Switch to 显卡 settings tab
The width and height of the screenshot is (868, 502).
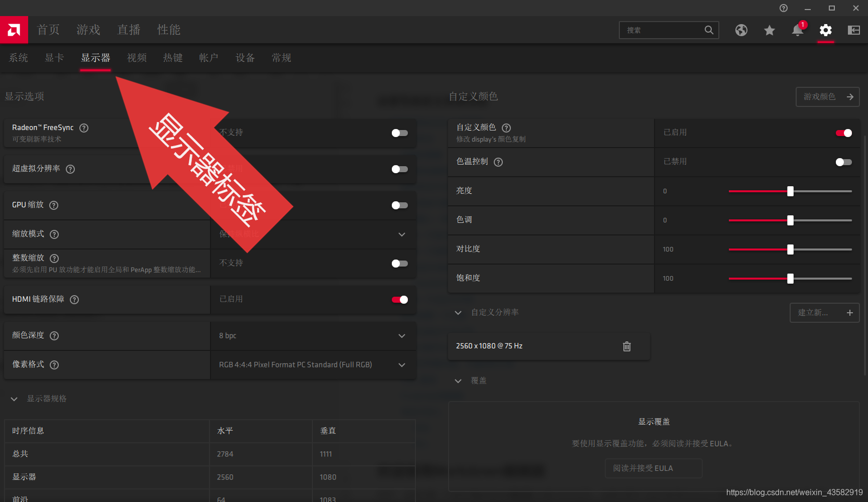55,58
